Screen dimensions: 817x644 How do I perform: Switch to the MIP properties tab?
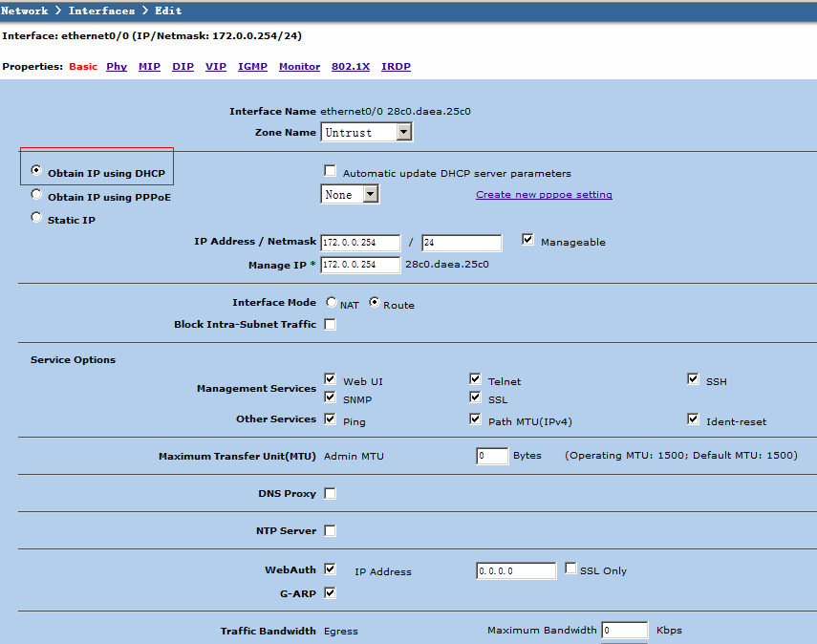149,67
